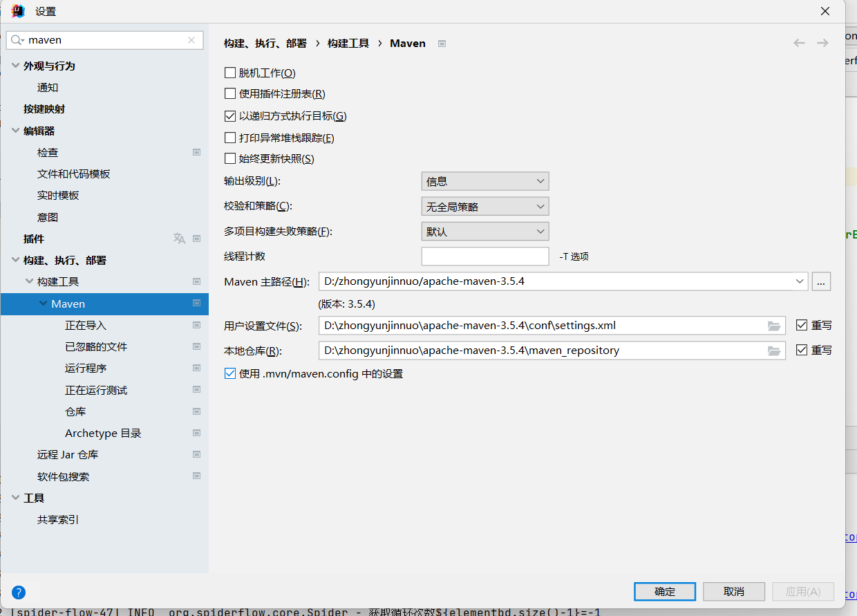The image size is (857, 616).
Task: Collapse Maven tree node arrow
Action: (44, 304)
